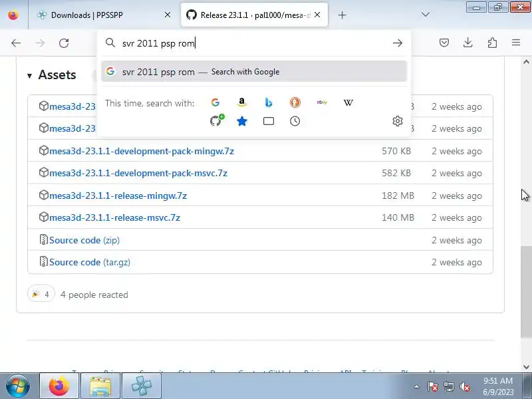Screen dimensions: 532x399
Task: Click the '582 KB' size text
Action: 396,173
